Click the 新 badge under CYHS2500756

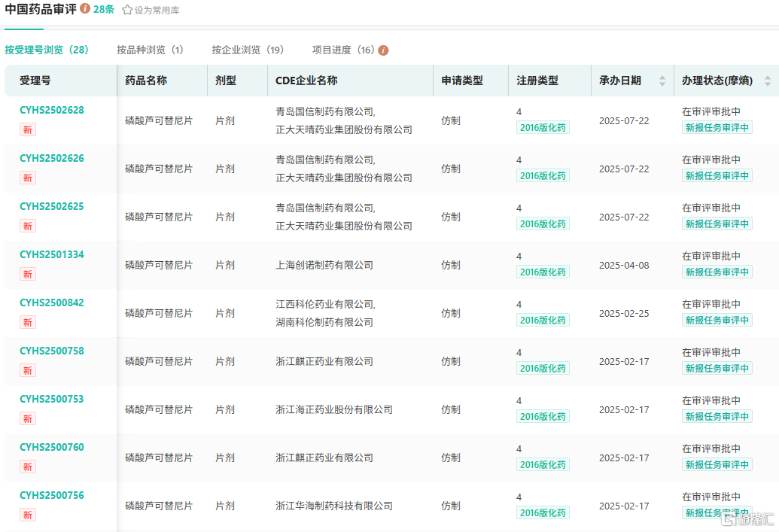28,515
